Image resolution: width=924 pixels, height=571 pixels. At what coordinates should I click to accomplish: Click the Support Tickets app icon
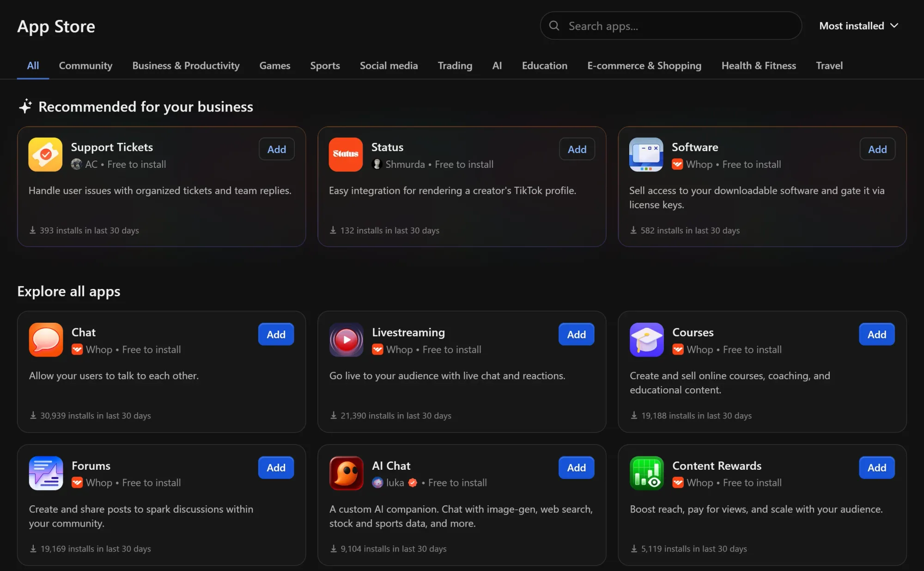tap(45, 154)
